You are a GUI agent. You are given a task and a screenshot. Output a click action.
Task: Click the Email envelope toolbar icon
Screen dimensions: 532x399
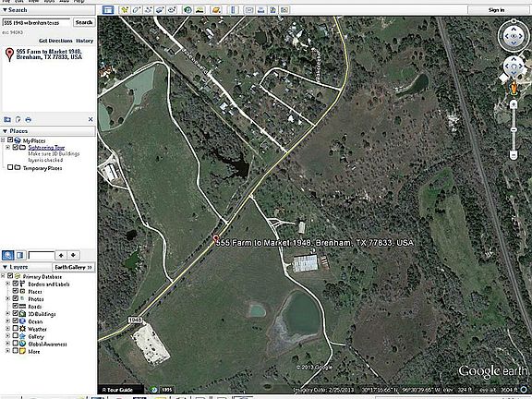(249, 10)
